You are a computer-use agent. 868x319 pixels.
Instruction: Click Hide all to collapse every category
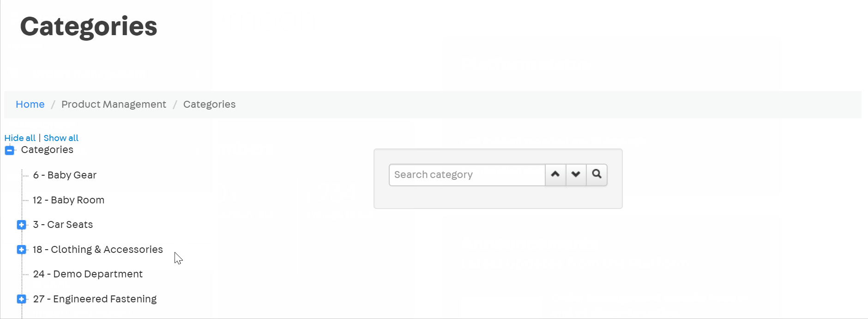(x=20, y=138)
